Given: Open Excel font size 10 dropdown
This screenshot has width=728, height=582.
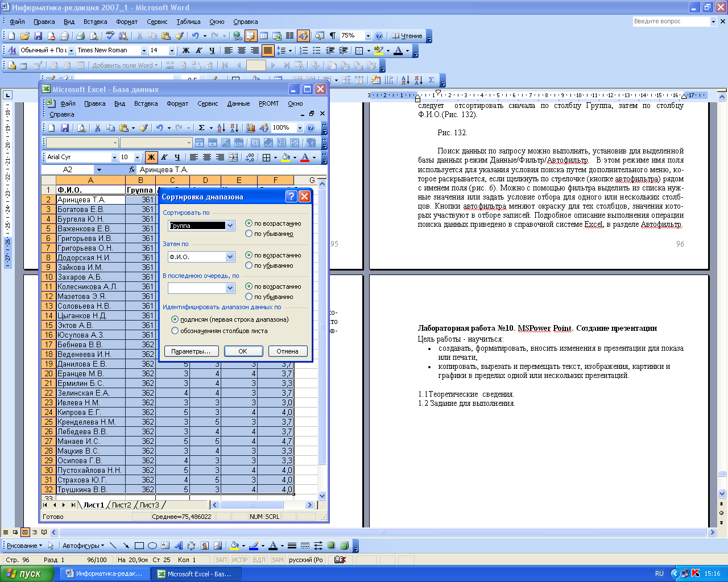Looking at the screenshot, I should (x=137, y=157).
